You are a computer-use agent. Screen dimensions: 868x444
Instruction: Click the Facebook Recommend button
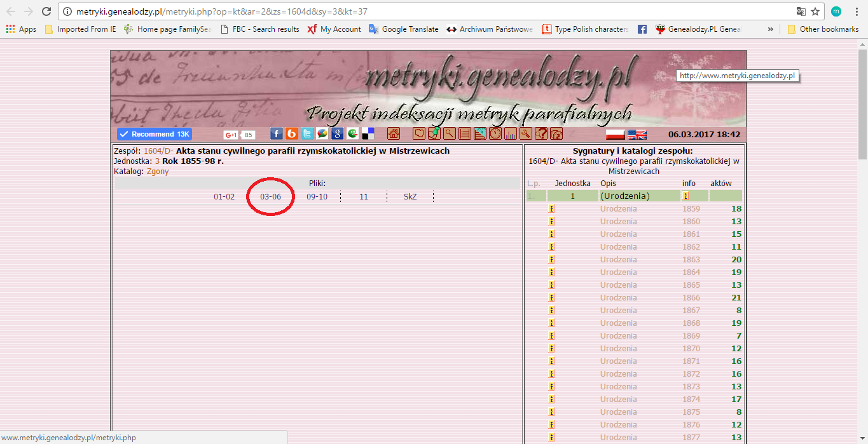[155, 134]
